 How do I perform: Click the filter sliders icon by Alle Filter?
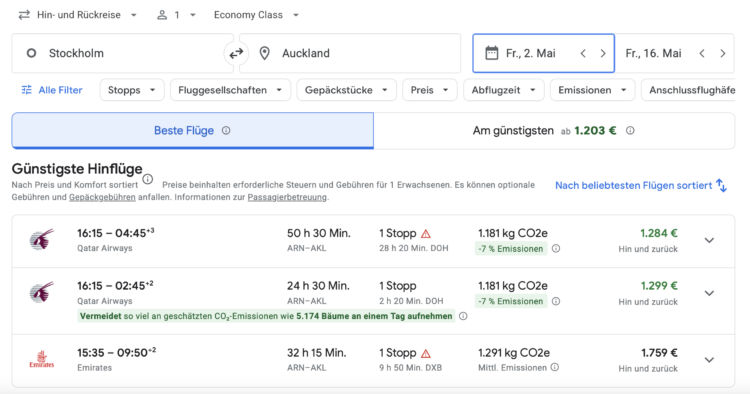coord(27,90)
